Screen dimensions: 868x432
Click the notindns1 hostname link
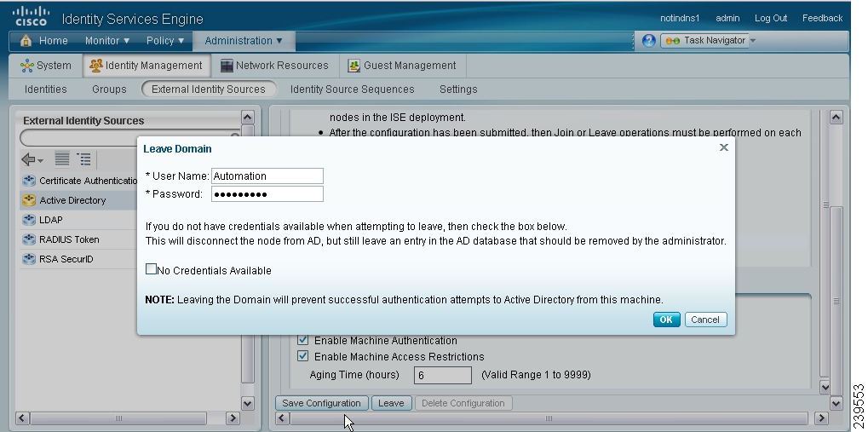(x=680, y=18)
